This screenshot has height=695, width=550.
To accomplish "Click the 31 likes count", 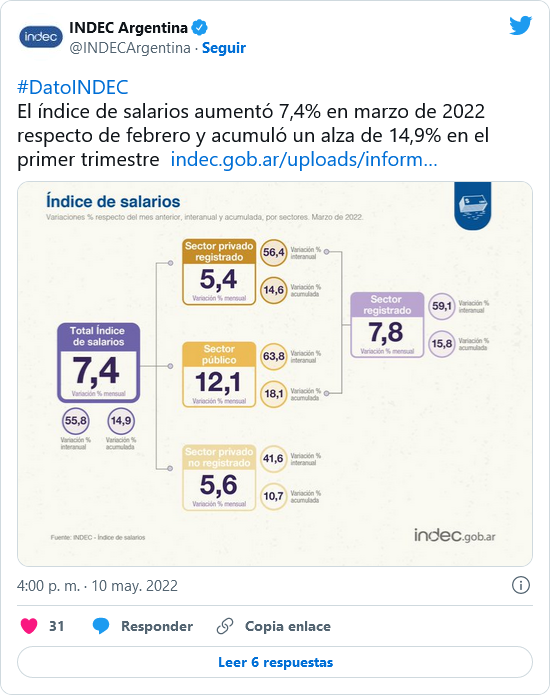I will coord(56,626).
